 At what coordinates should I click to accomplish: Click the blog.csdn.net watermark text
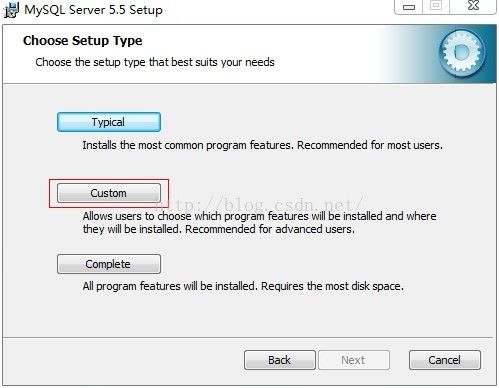tap(260, 204)
